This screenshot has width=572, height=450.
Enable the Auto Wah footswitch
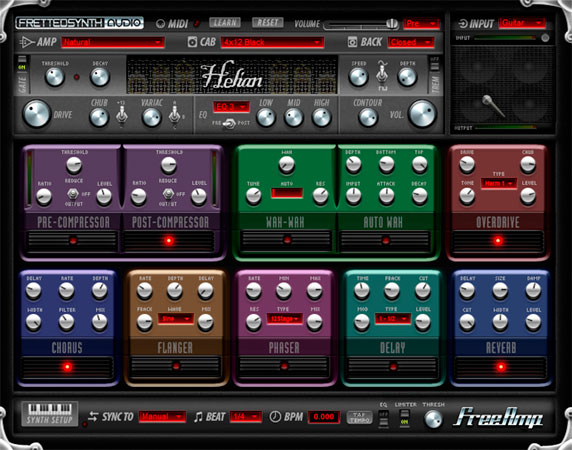point(385,240)
